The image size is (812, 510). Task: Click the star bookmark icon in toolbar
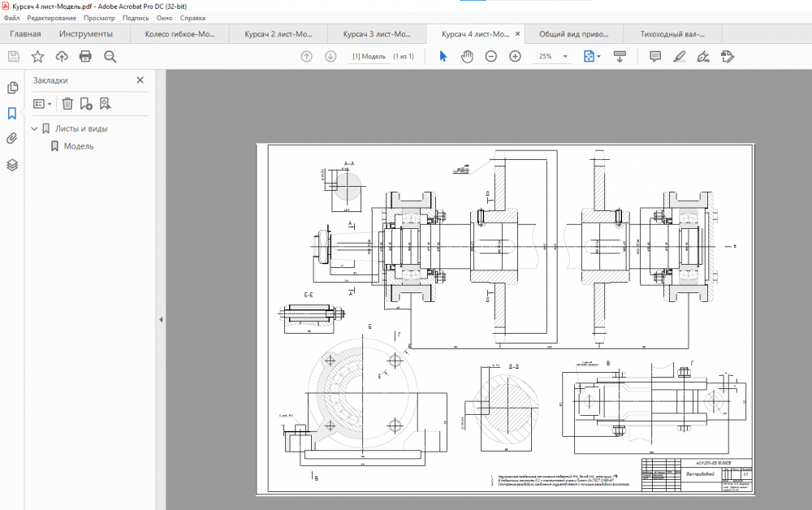[37, 56]
